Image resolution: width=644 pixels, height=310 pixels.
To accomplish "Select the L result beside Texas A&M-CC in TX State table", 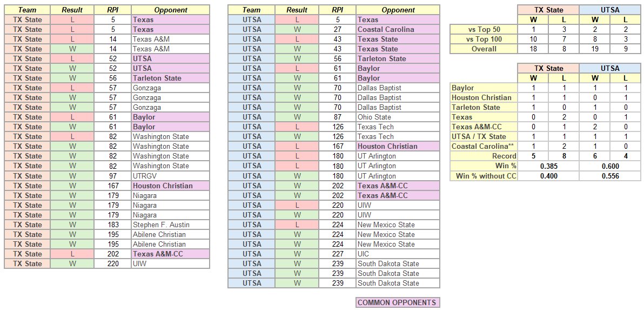I will tap(72, 254).
